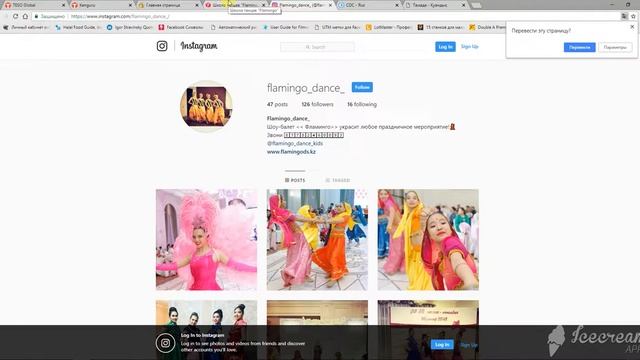This screenshot has height=360, width=640.
Task: Click the Instagram search field
Action: coord(317,47)
